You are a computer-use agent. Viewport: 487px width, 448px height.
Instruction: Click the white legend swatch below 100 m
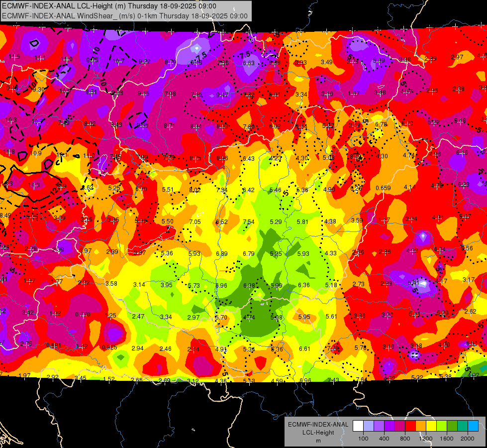tap(358, 426)
